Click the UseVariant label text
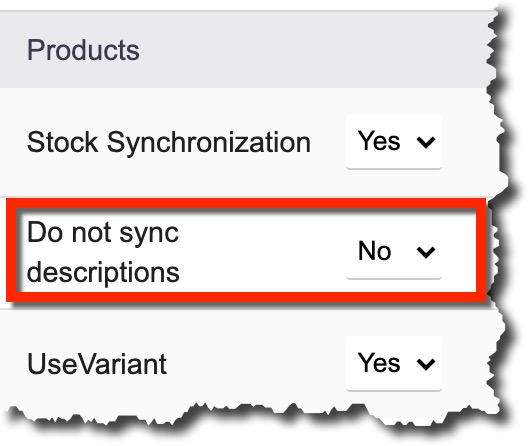Viewport: 530px width, 446px height. [97, 364]
